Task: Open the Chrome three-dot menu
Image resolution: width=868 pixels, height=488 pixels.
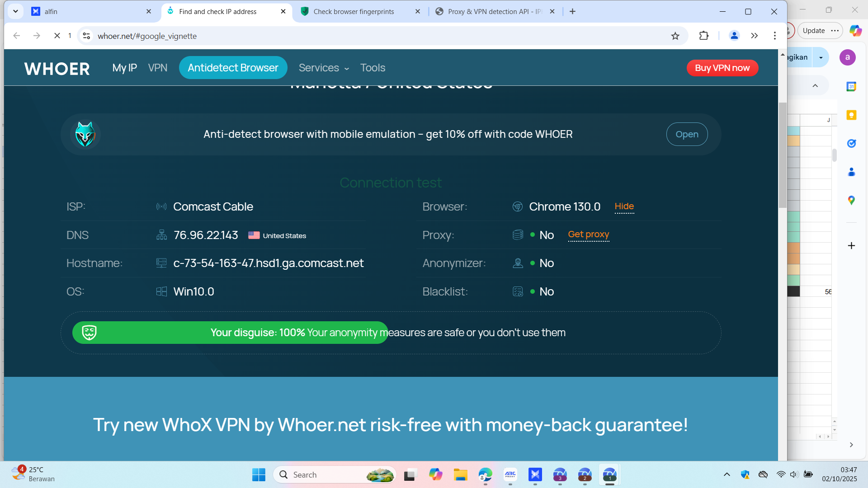Action: 774,36
